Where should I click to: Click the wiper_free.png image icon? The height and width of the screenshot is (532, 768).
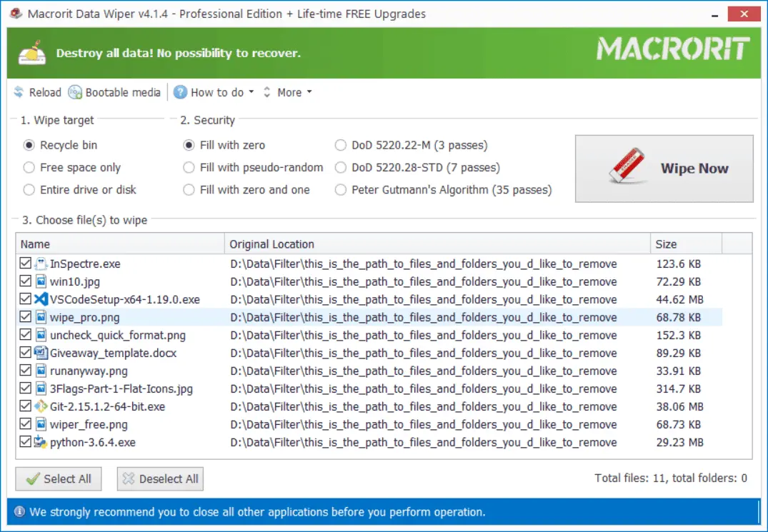pyautogui.click(x=41, y=424)
